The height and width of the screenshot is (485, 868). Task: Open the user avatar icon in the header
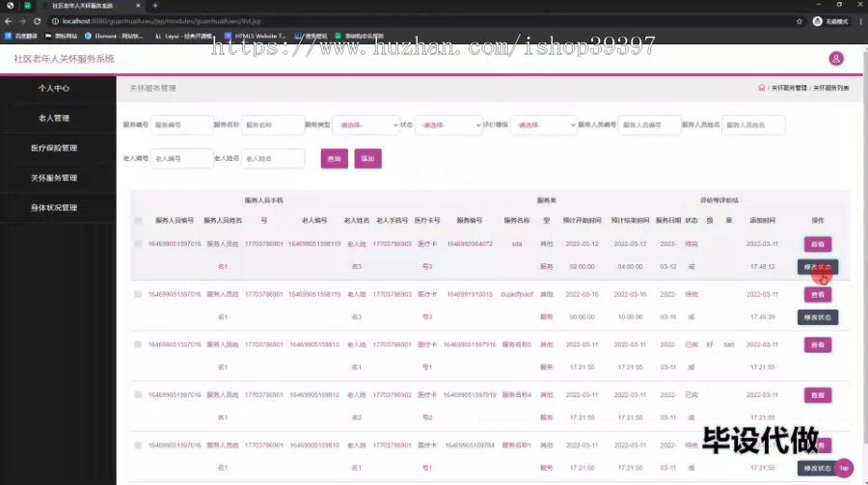[x=836, y=59]
